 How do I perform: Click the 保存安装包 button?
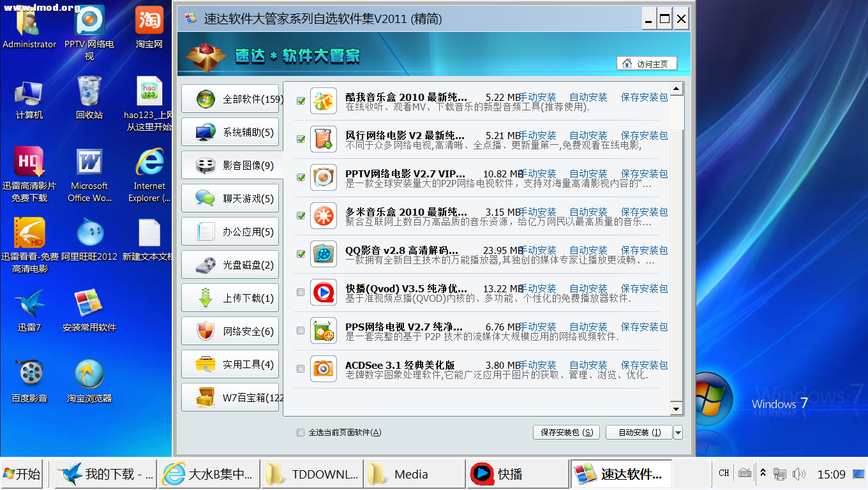tap(565, 432)
